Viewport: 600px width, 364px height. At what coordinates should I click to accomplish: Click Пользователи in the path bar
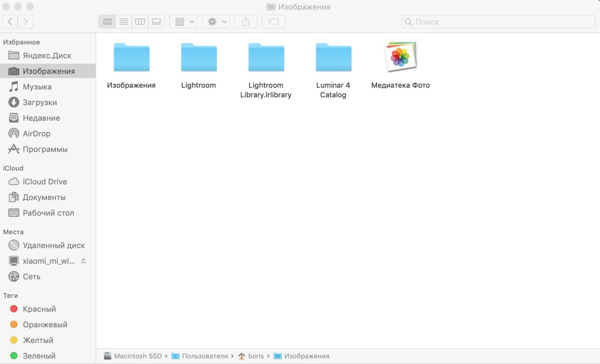point(200,356)
